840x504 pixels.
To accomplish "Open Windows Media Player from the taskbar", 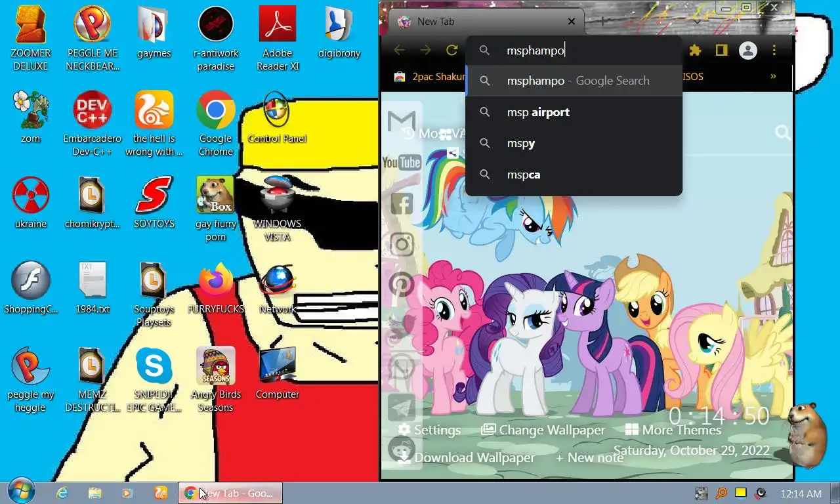I will [127, 493].
